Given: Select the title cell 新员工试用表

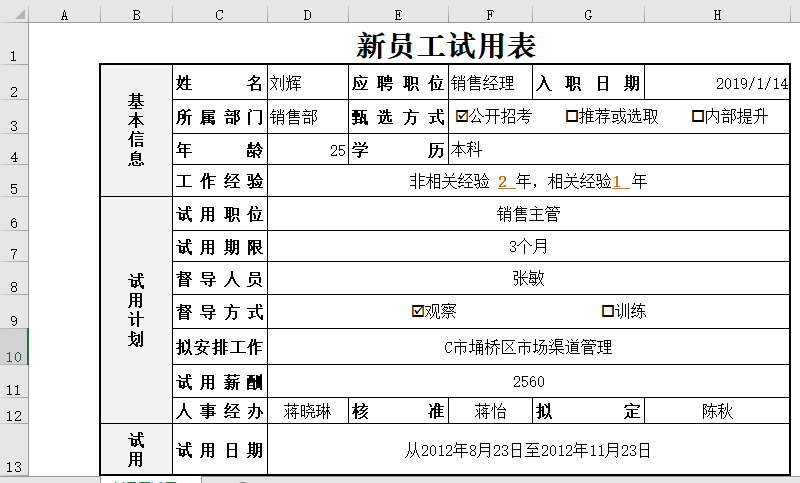Looking at the screenshot, I should [x=445, y=46].
